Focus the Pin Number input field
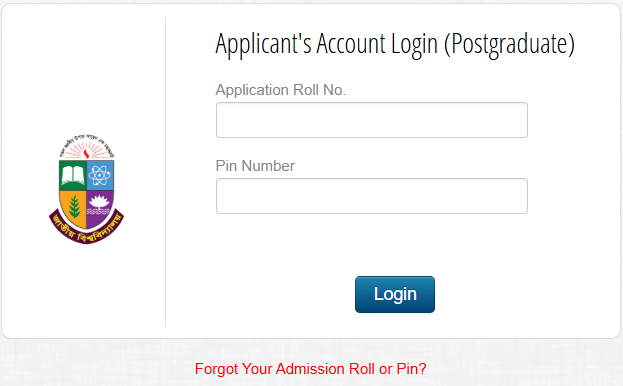623x386 pixels. click(371, 196)
